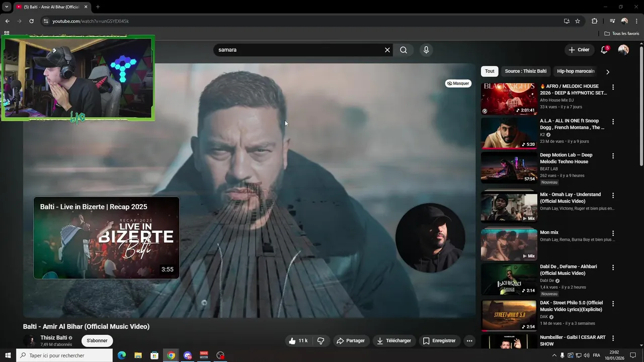Bookmark this page with the star icon
Image resolution: width=644 pixels, height=362 pixels.
578,21
